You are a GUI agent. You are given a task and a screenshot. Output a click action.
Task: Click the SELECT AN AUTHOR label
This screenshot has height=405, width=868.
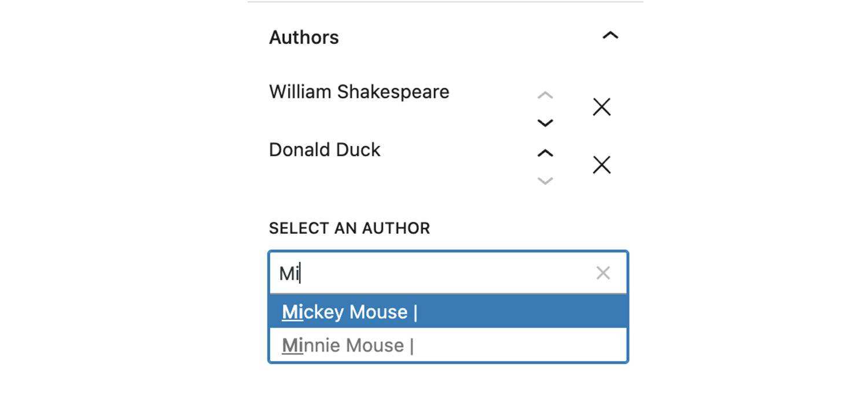(x=349, y=229)
